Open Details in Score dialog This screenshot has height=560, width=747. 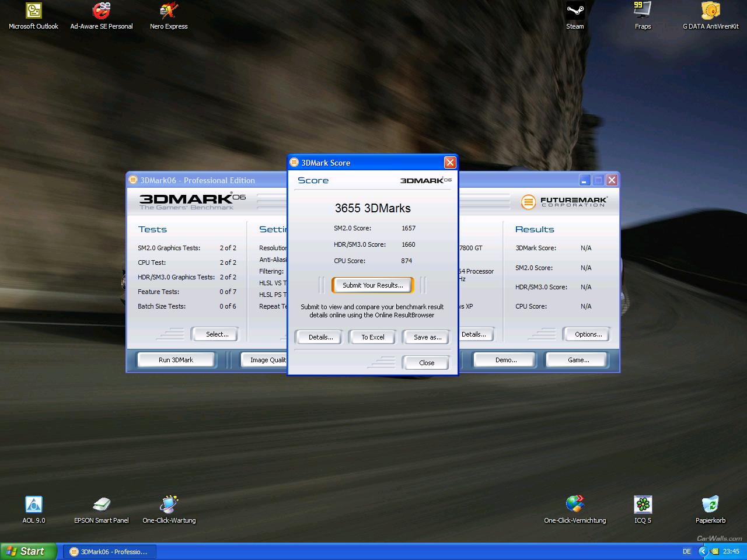coord(320,337)
